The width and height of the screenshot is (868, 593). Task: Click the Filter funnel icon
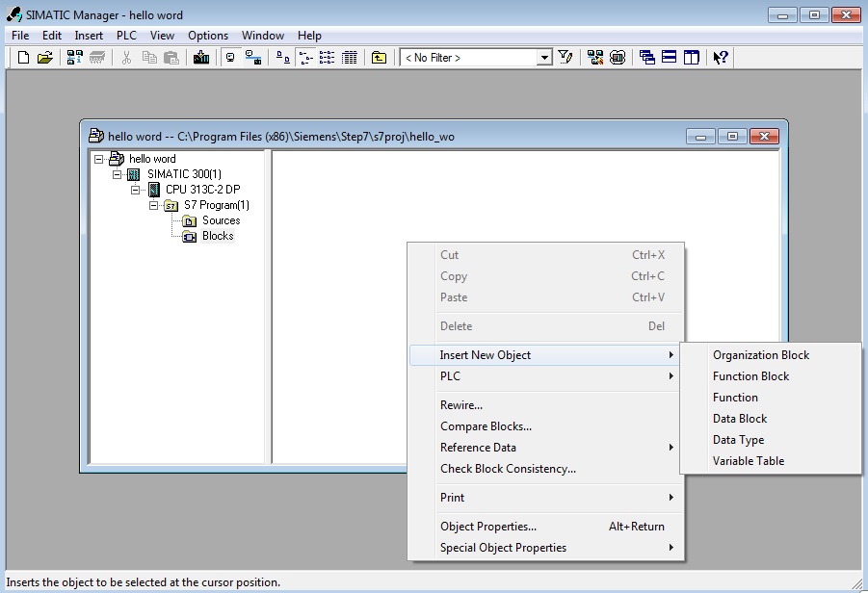tap(566, 58)
